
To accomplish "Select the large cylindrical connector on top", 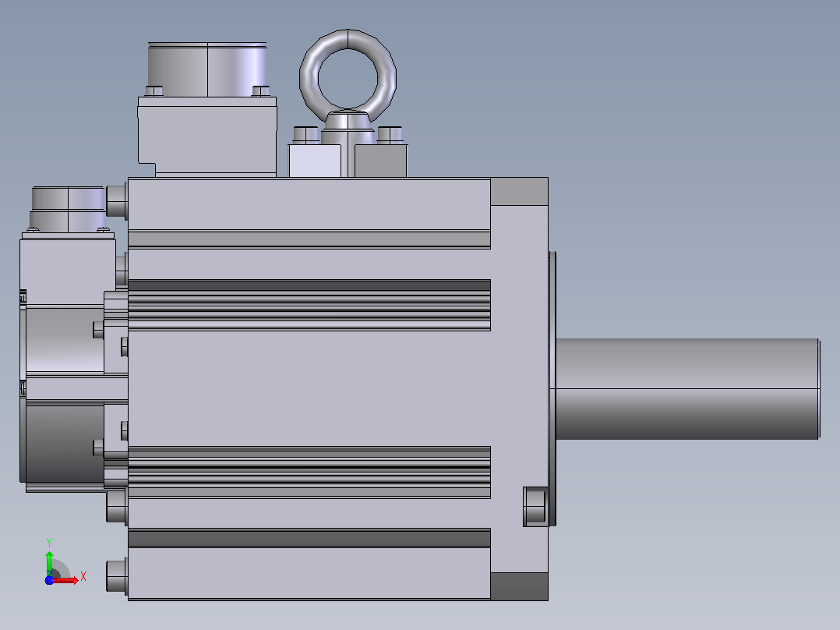I will [x=207, y=69].
